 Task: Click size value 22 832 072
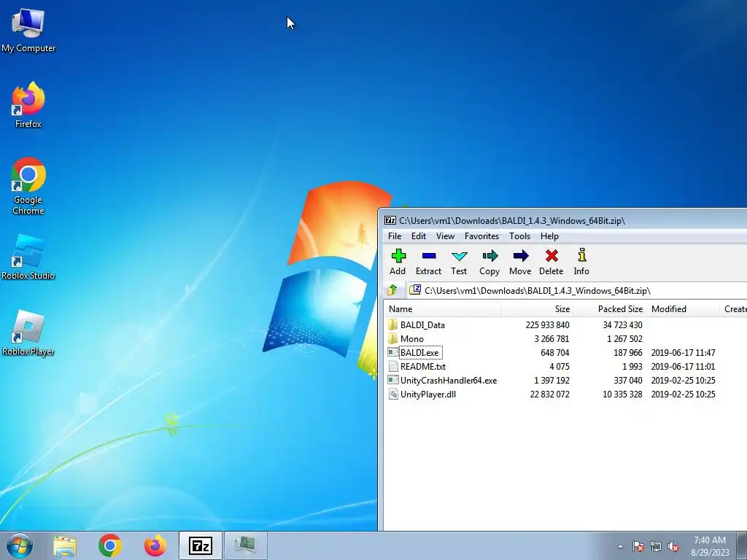(549, 394)
